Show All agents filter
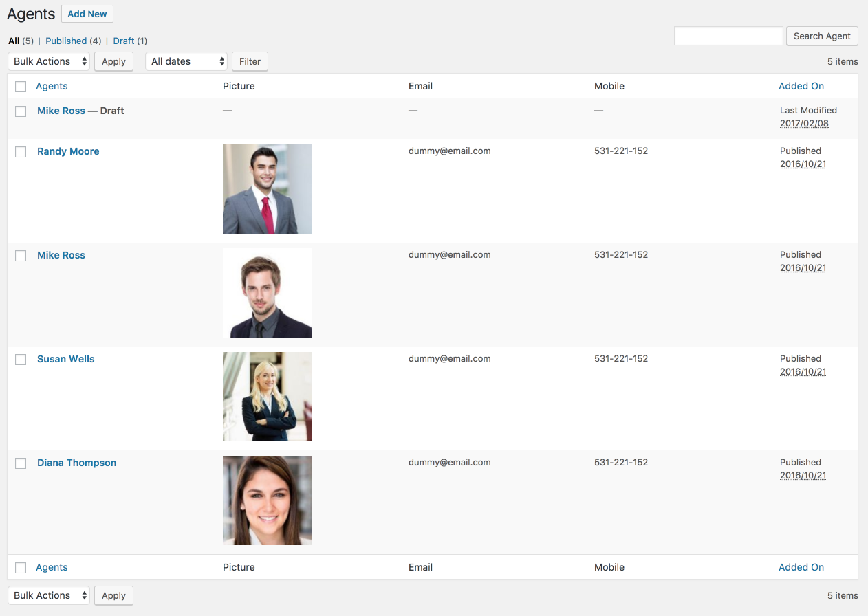The width and height of the screenshot is (868, 616). (14, 41)
